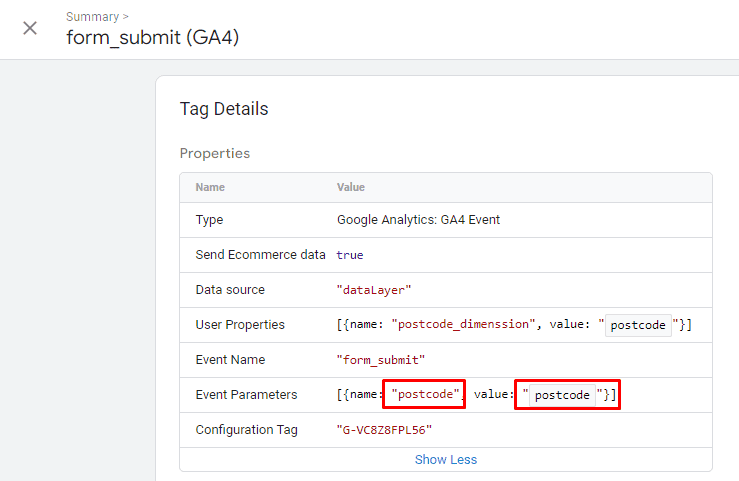Click the Name column header
Viewport: 739px width, 481px height.
210,187
